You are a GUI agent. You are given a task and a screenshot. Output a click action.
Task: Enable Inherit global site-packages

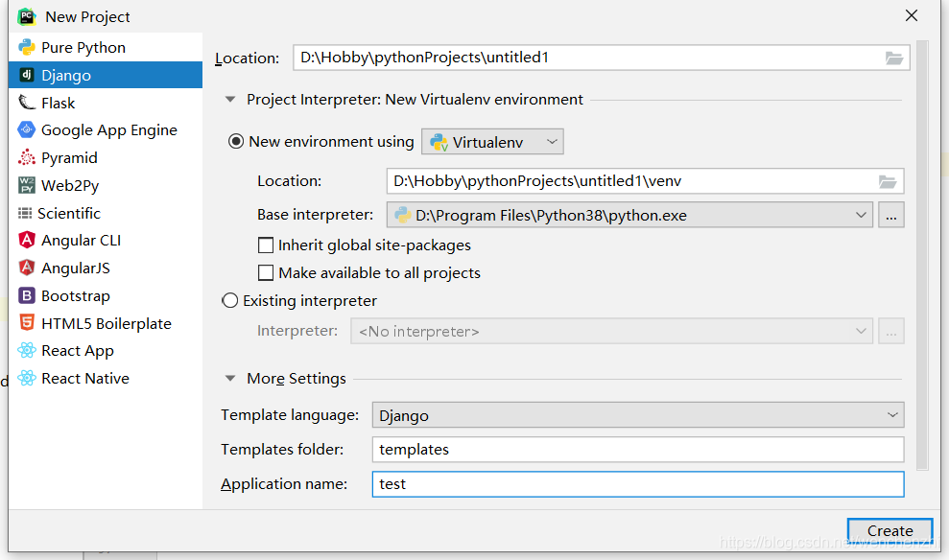tap(266, 245)
